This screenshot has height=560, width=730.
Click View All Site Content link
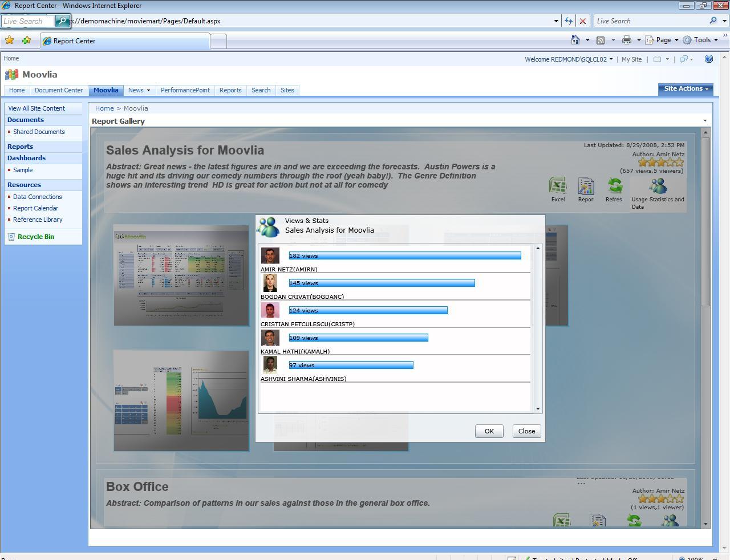click(36, 108)
